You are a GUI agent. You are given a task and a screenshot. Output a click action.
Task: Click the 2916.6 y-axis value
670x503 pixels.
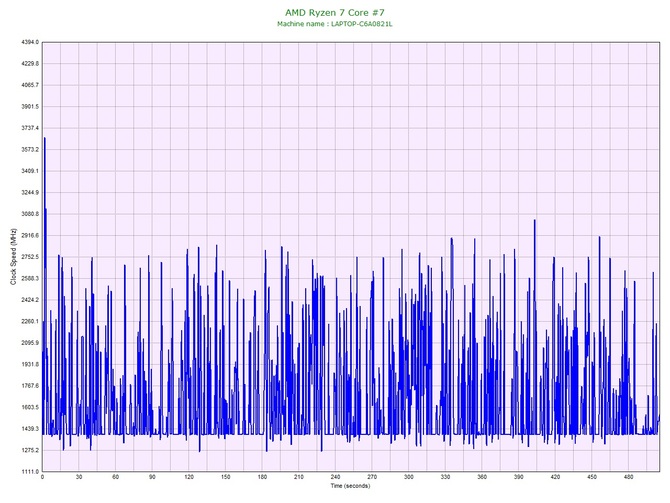tap(30, 235)
